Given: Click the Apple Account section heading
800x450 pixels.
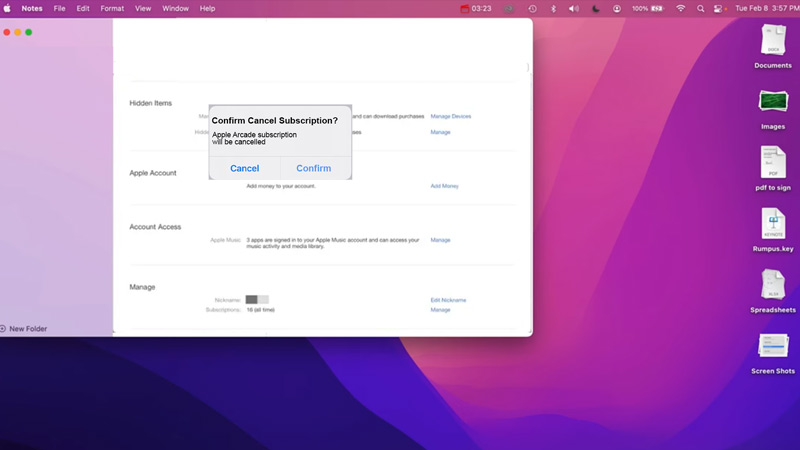Looking at the screenshot, I should [x=153, y=173].
